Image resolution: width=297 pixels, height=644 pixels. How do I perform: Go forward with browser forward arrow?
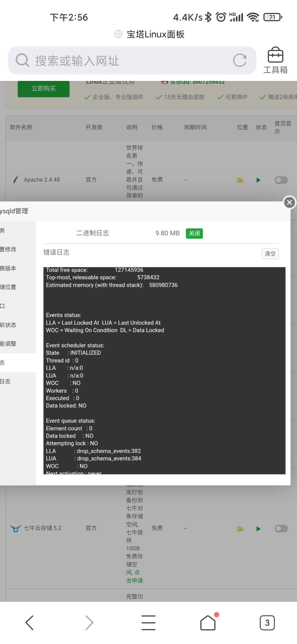click(89, 623)
